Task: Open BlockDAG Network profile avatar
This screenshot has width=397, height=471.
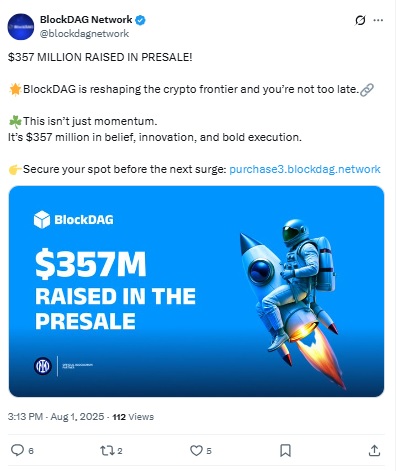Action: tap(21, 27)
